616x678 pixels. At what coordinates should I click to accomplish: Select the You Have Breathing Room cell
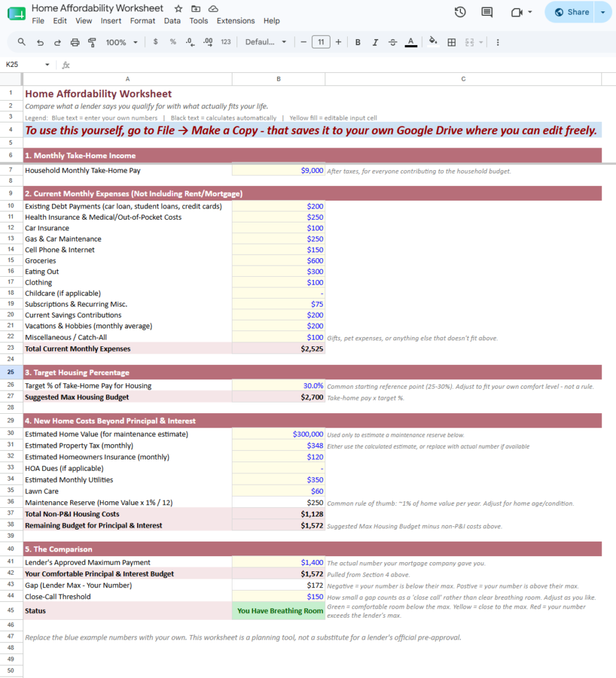(279, 610)
